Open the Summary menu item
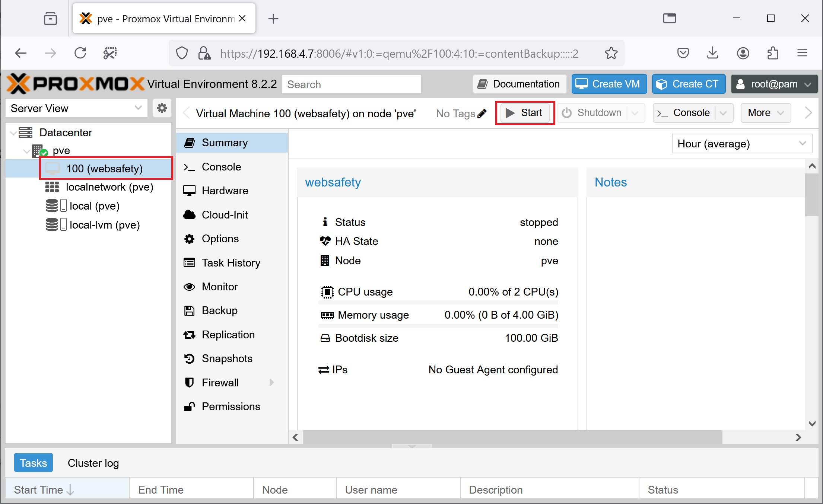 [x=232, y=143]
